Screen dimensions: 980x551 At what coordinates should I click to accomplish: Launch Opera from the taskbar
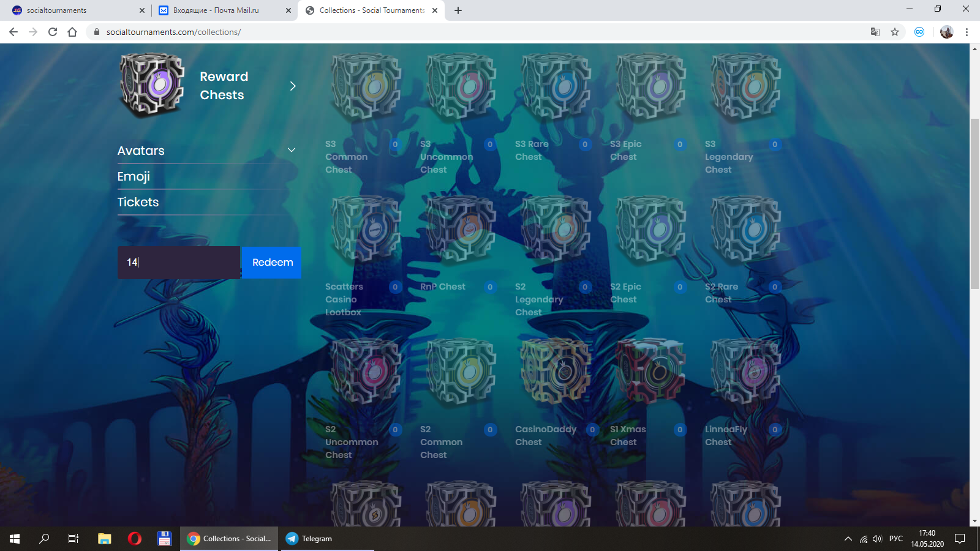(x=135, y=539)
